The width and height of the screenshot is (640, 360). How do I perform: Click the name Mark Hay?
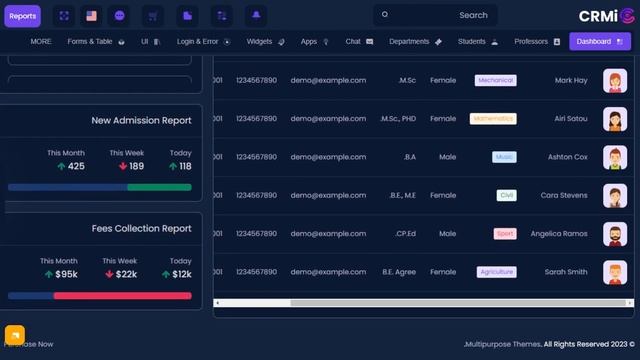571,80
